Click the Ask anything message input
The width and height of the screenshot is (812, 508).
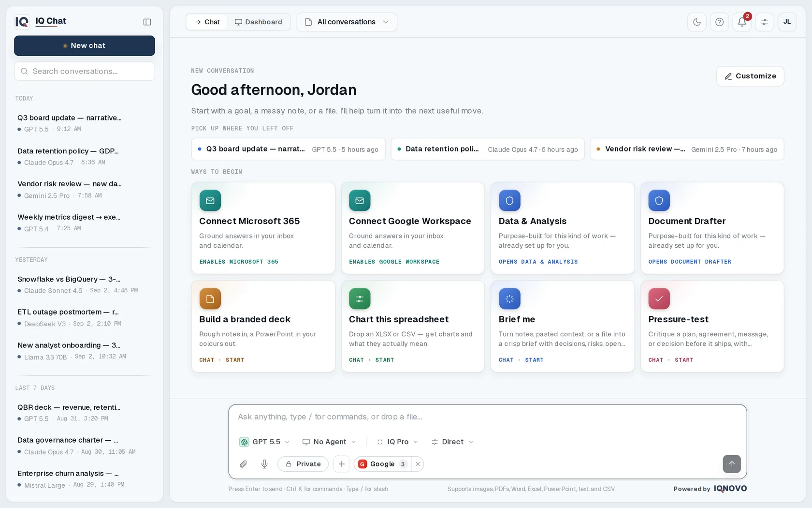click(487, 417)
